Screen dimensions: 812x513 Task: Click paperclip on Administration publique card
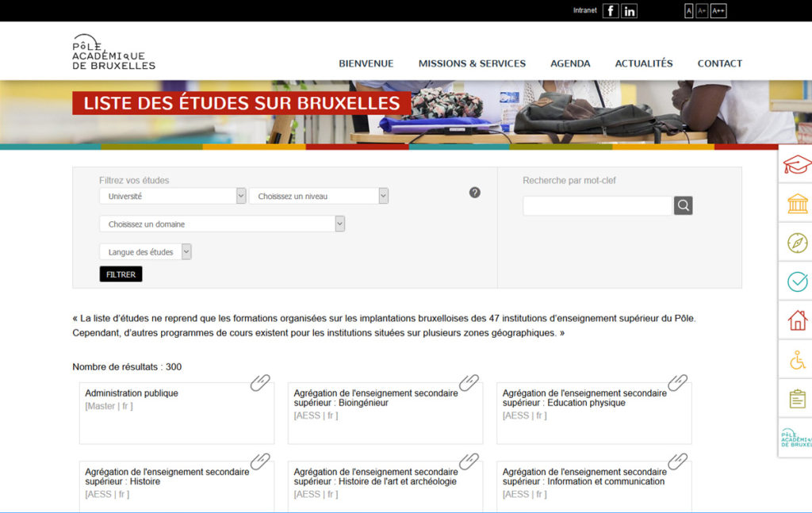(x=260, y=382)
